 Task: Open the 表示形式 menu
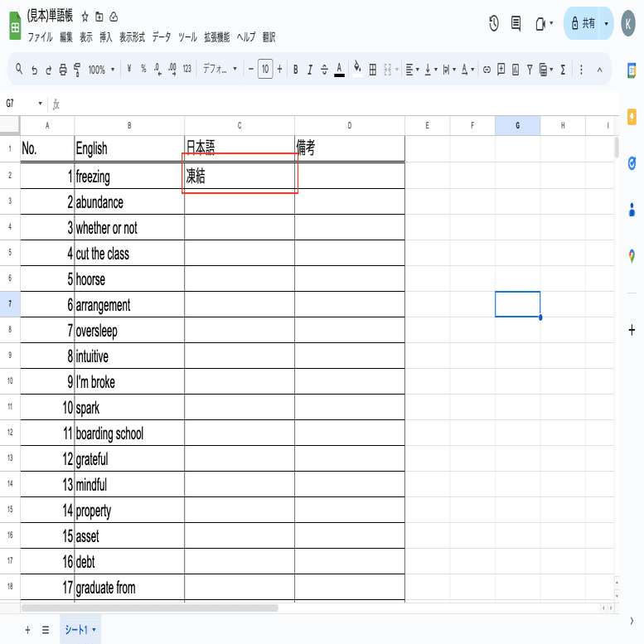point(132,37)
